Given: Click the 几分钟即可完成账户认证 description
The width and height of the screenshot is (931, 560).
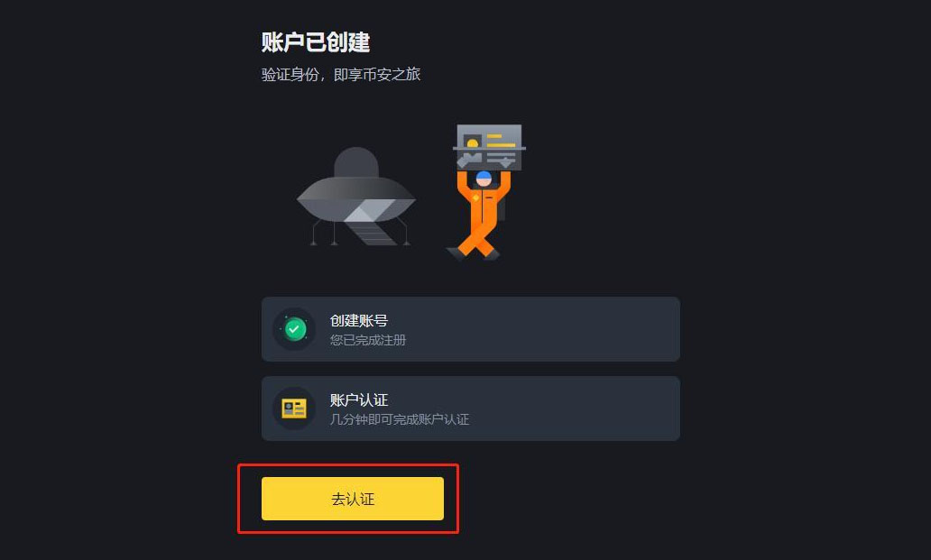Looking at the screenshot, I should point(400,419).
